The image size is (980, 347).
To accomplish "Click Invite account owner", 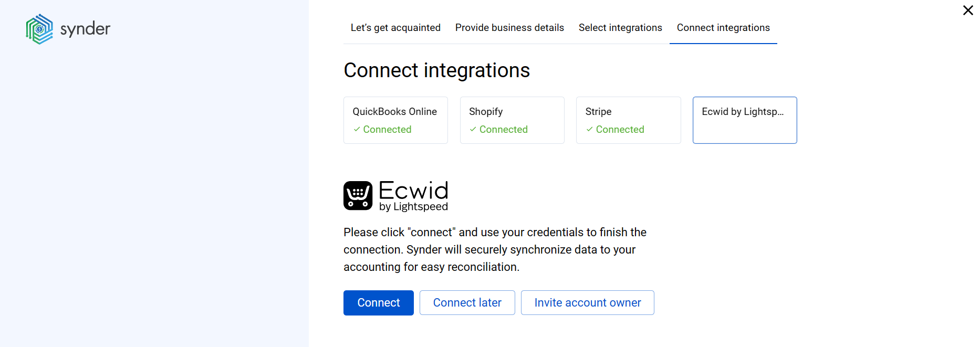I will tap(587, 302).
